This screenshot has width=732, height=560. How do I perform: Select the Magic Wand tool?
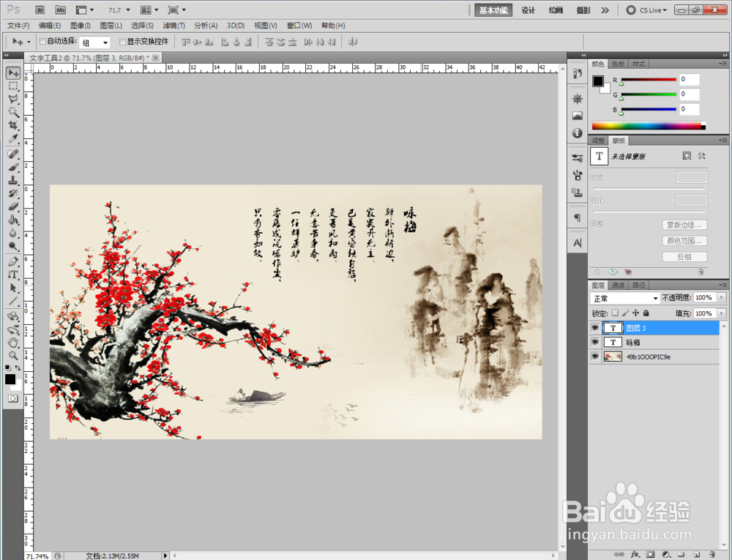click(x=13, y=112)
